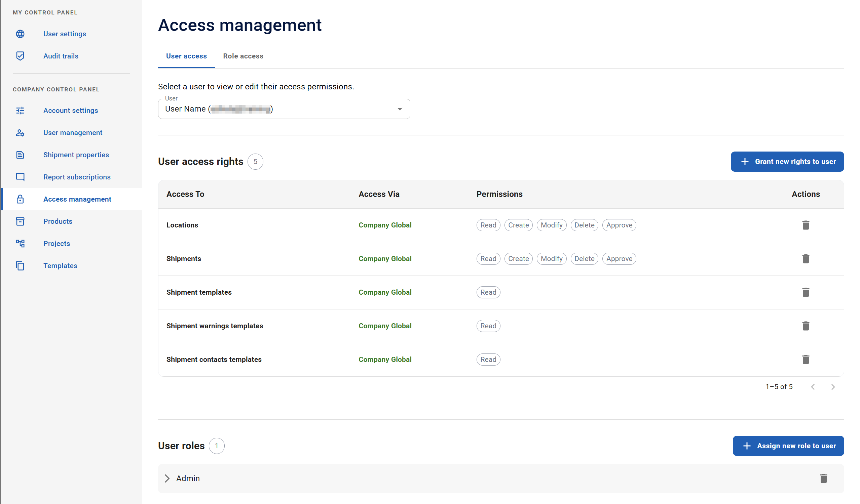Click the 1–5 of 5 pagination text
Viewport: 860px width, 504px height.
(x=779, y=387)
